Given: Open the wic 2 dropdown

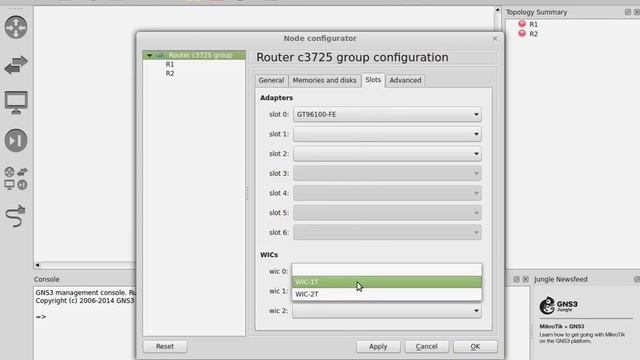Looking at the screenshot, I should (x=387, y=311).
